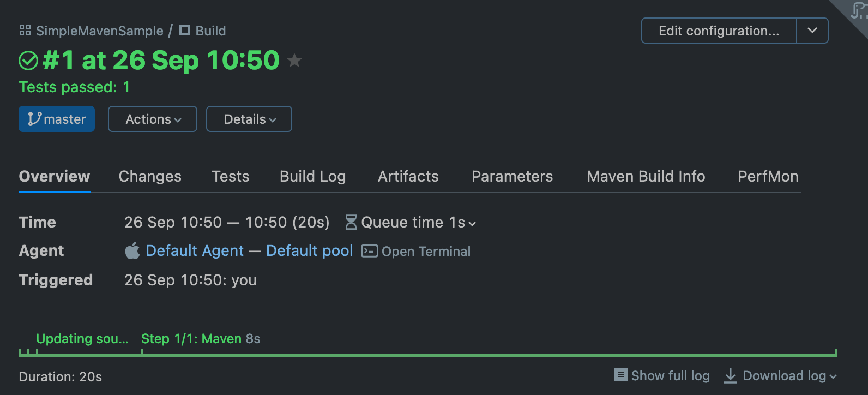The height and width of the screenshot is (395, 868).
Task: Click the Show full log log icon
Action: tap(620, 375)
